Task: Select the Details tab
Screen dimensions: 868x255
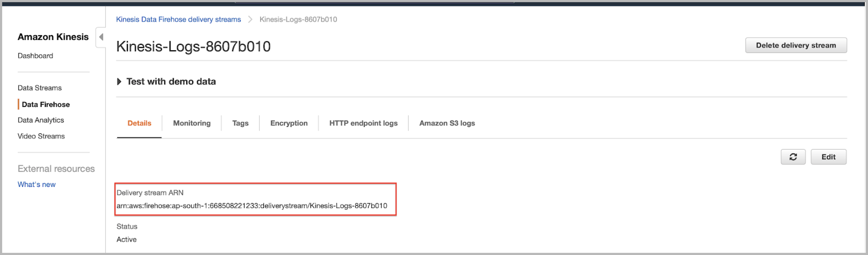Action: 139,123
